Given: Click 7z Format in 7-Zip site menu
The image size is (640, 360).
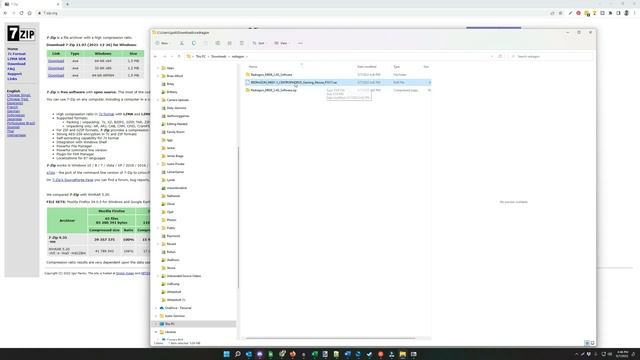Looking at the screenshot, I should [x=16, y=54].
